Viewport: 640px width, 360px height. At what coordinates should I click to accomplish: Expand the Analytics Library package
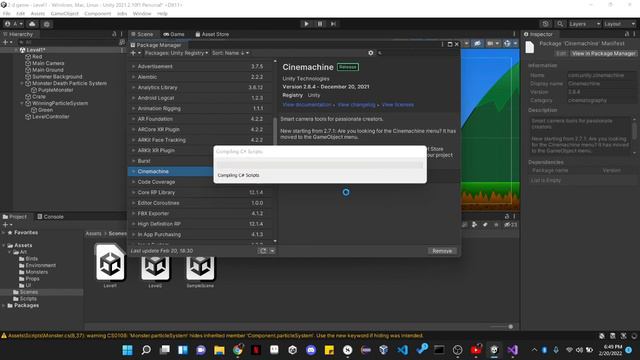133,87
